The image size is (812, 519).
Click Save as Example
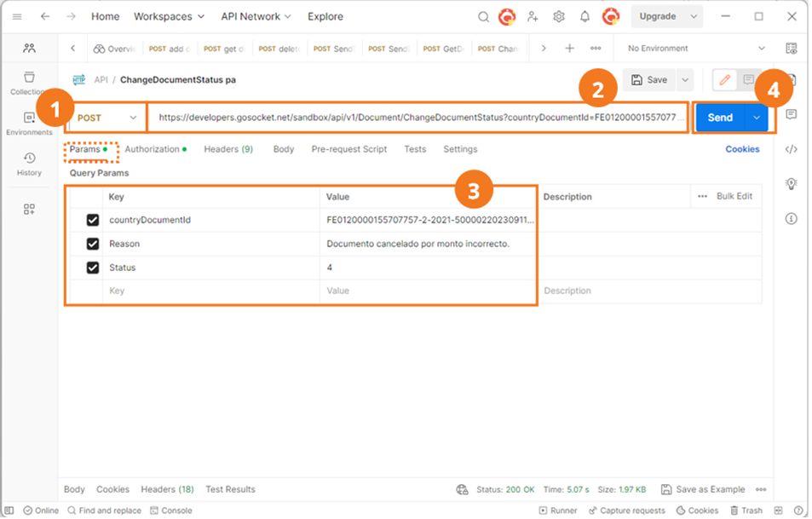click(703, 490)
